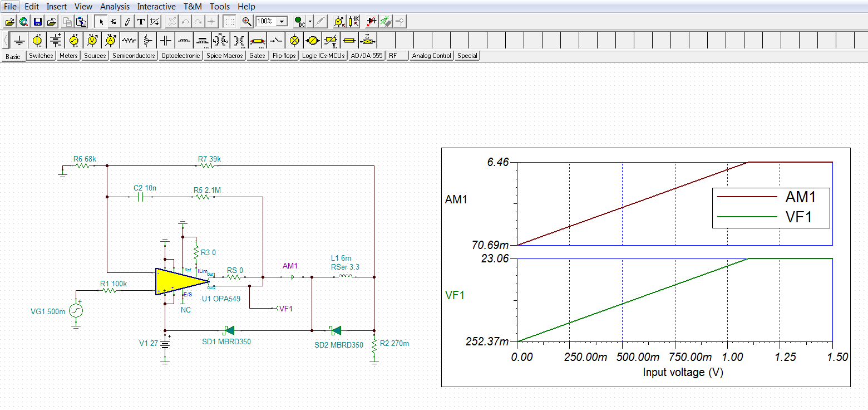Open the T&M menu
The height and width of the screenshot is (410, 868).
coord(192,6)
